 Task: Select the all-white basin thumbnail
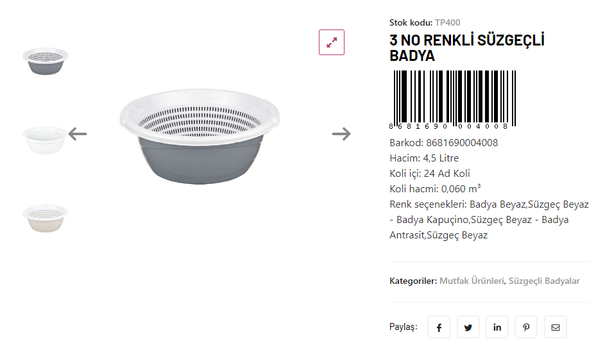44,139
